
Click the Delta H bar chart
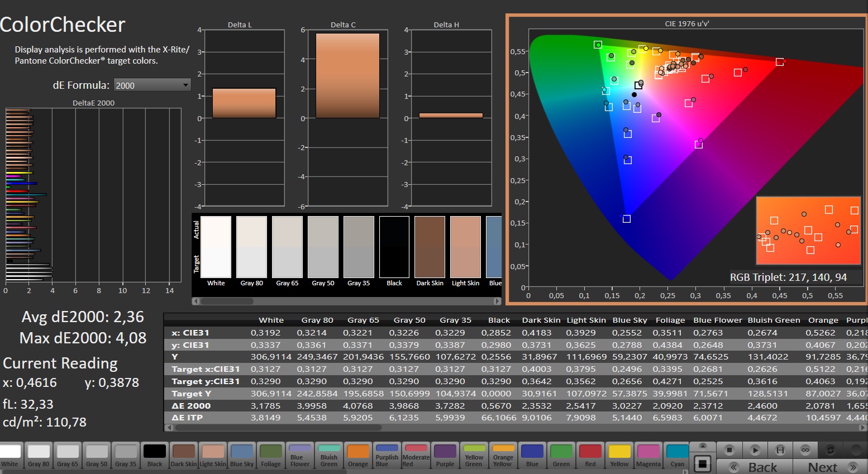pos(451,118)
